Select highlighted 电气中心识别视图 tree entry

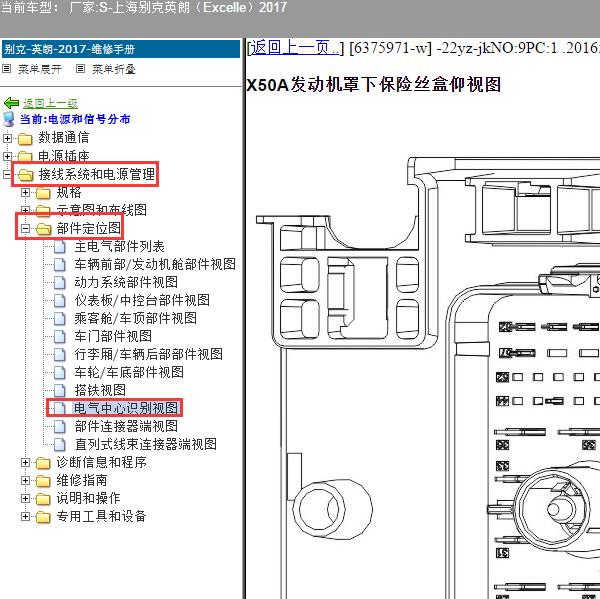(x=126, y=408)
